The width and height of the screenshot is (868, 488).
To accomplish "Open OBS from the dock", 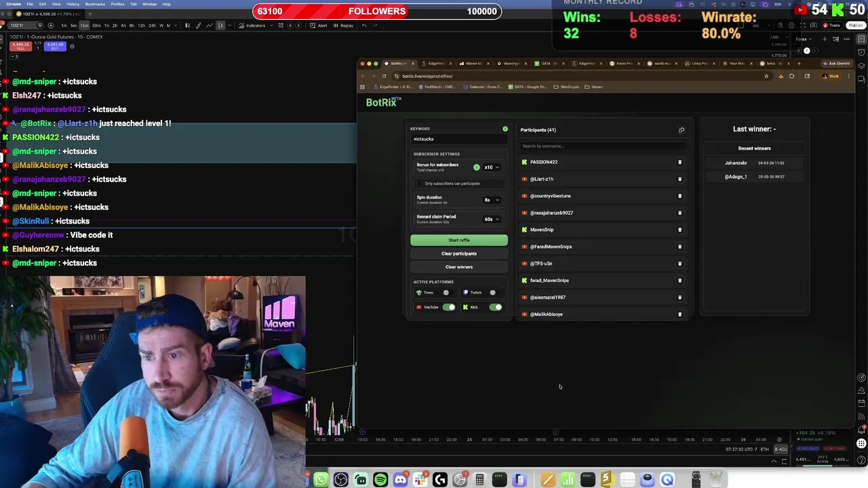I will (x=340, y=480).
